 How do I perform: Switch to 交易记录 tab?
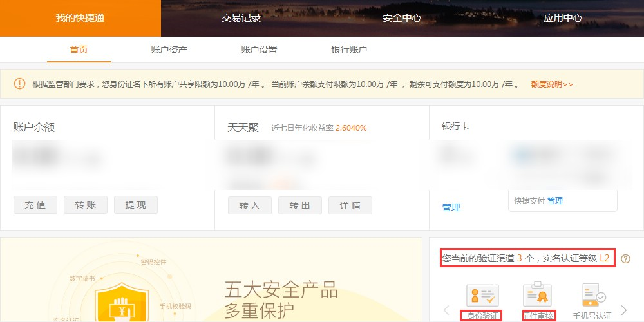point(241,18)
